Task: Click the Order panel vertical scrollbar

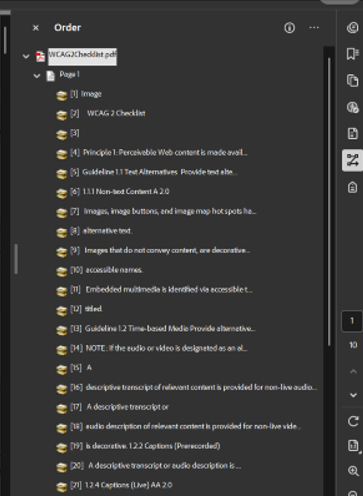Action: coord(329,202)
